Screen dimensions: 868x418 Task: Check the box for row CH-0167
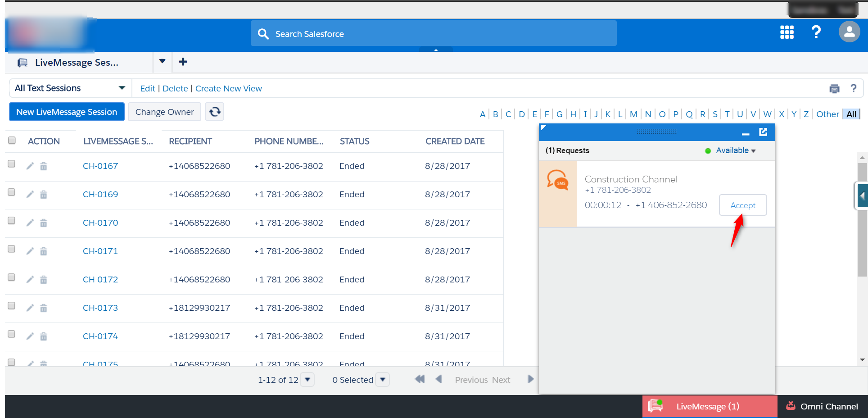click(x=12, y=164)
